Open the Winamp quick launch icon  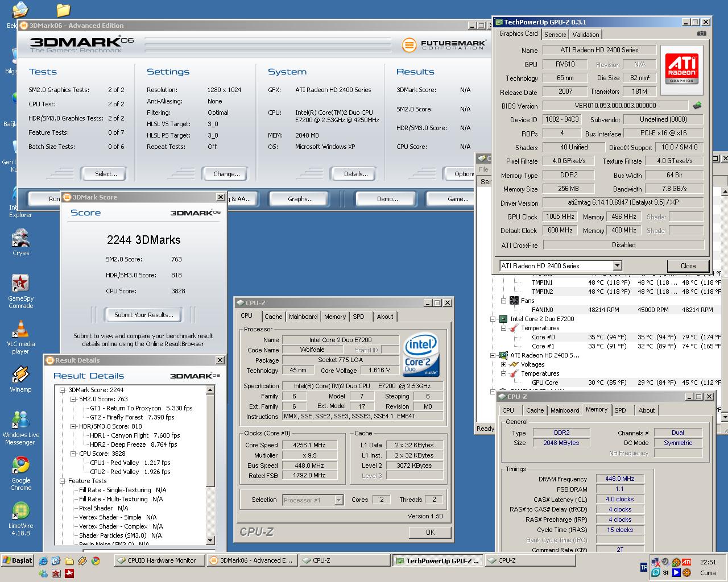[82, 560]
